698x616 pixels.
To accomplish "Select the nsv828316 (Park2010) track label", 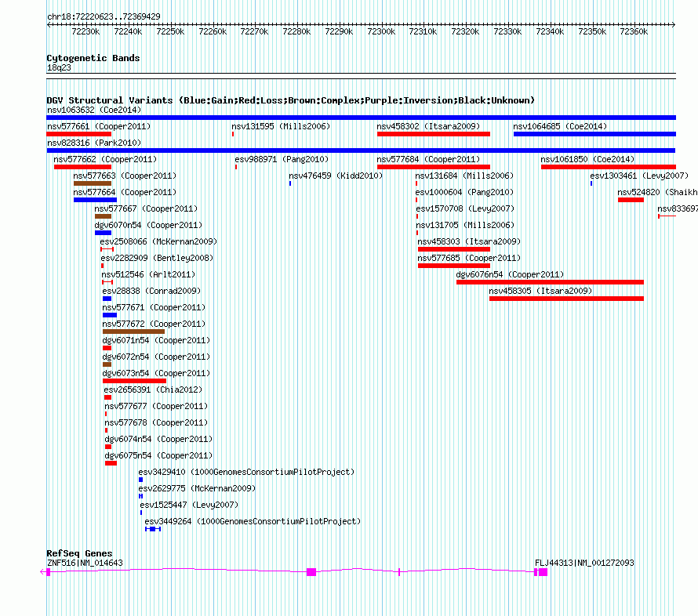I will click(x=94, y=143).
